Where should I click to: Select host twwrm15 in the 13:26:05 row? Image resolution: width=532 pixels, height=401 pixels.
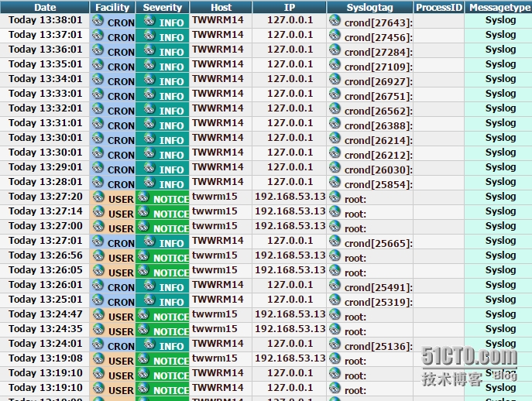215,270
